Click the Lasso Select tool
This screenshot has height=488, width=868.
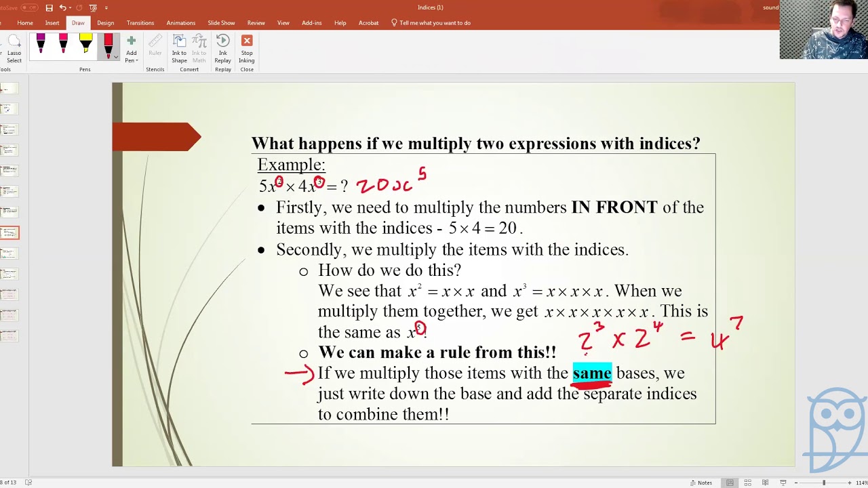point(14,49)
